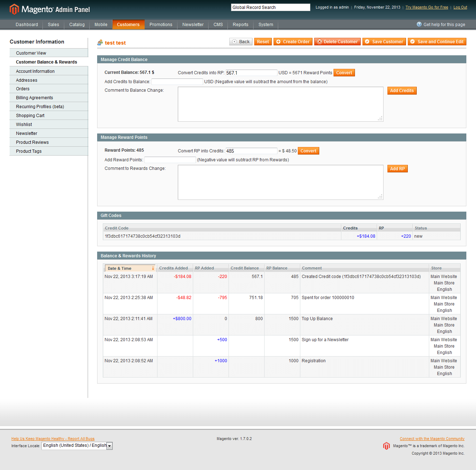This screenshot has width=476, height=470.
Task: Click the Add Credits button
Action: pyautogui.click(x=402, y=90)
